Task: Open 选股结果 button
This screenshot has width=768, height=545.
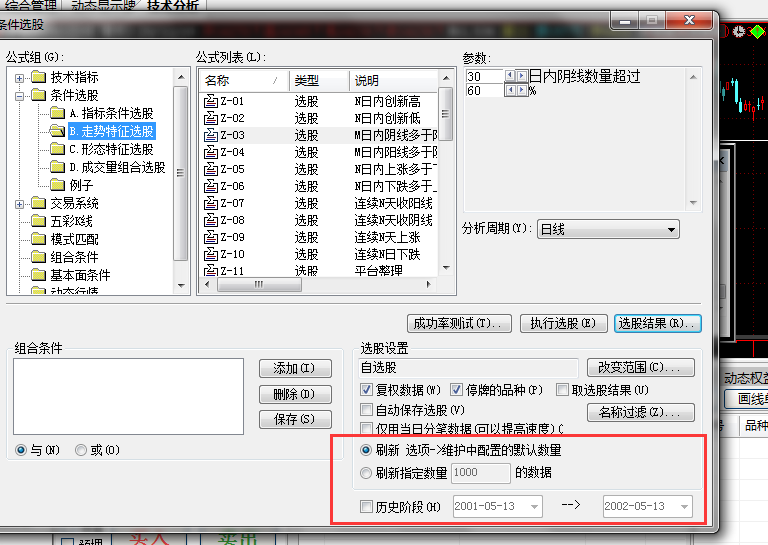Action: 658,324
